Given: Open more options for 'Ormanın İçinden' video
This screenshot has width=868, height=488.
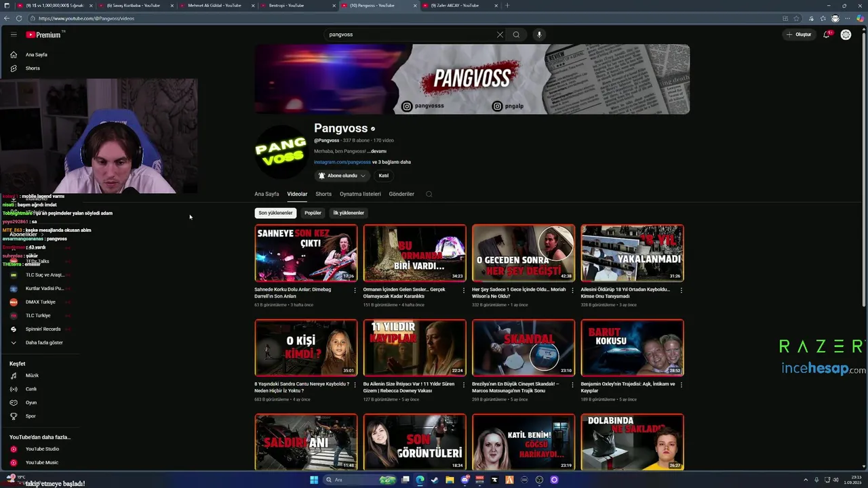Looking at the screenshot, I should pos(463,290).
